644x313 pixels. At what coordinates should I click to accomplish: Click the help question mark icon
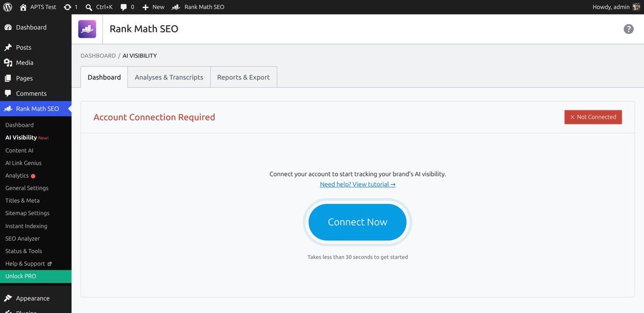(628, 29)
